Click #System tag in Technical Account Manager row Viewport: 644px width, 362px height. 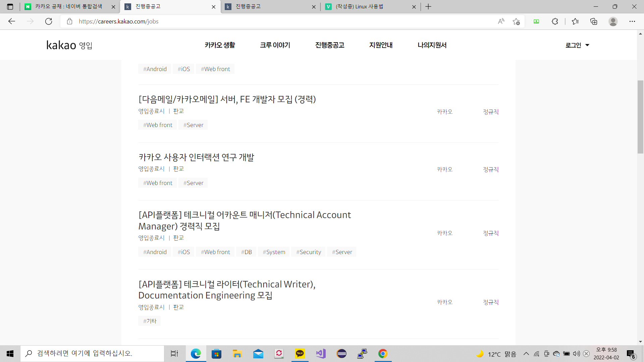274,252
